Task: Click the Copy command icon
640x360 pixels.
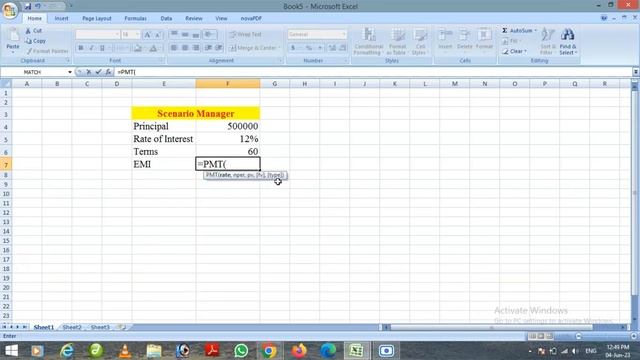Action: 28,41
